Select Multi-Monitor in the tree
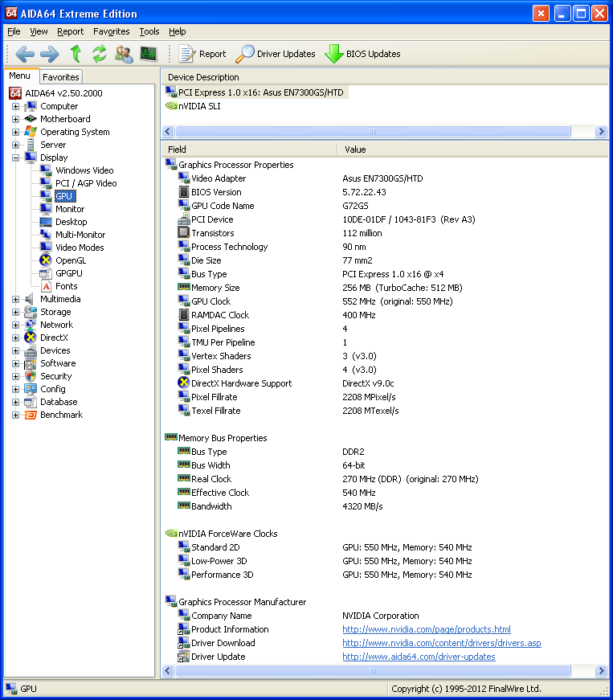The height and width of the screenshot is (700, 613). (80, 235)
